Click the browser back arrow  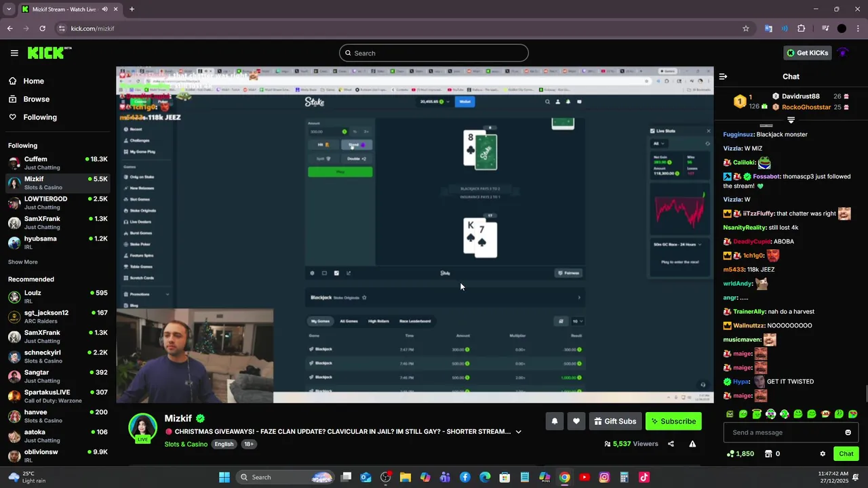click(x=9, y=28)
